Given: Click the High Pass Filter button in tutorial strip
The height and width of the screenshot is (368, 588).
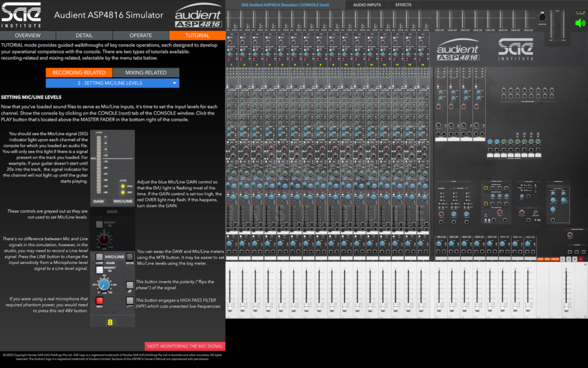Looking at the screenshot, I should [130, 301].
